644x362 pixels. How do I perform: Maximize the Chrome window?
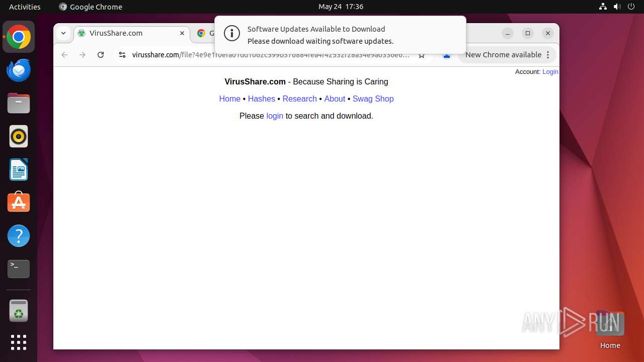point(528,33)
